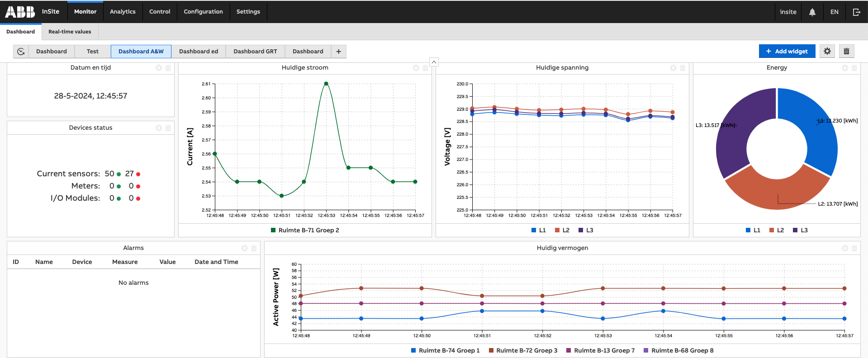Open dashboard settings gear next to Add widget

pyautogui.click(x=827, y=52)
